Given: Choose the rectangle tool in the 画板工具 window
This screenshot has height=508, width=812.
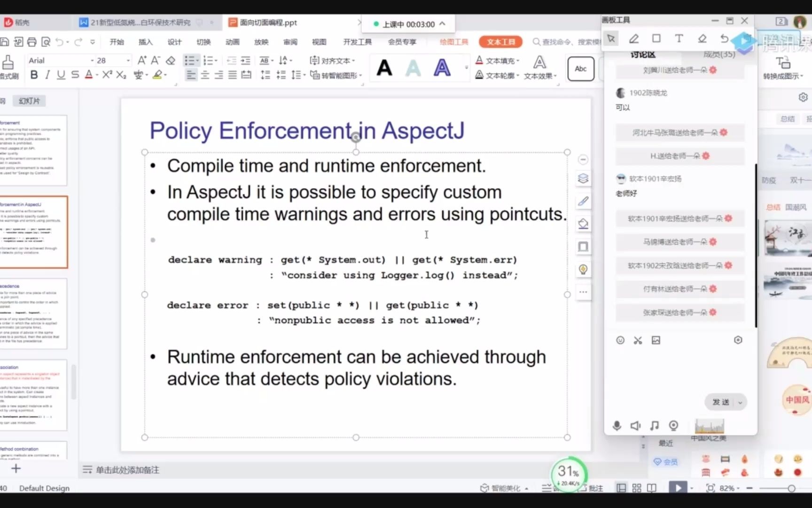Looking at the screenshot, I should [x=656, y=38].
